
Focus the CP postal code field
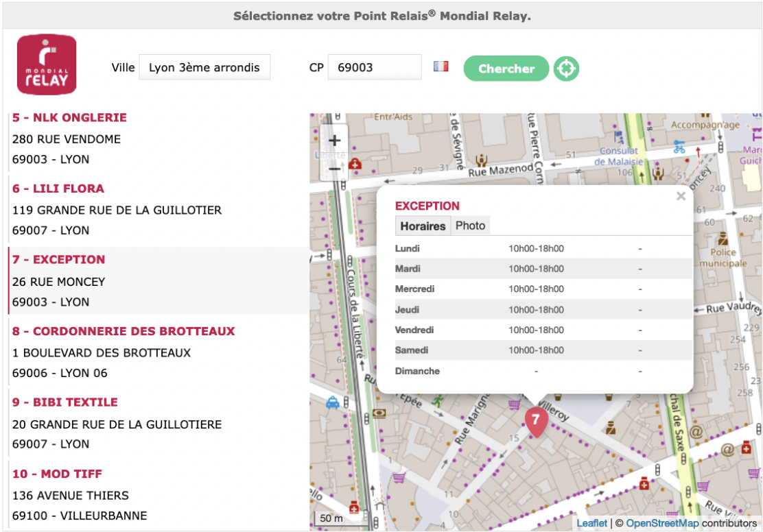pos(375,67)
